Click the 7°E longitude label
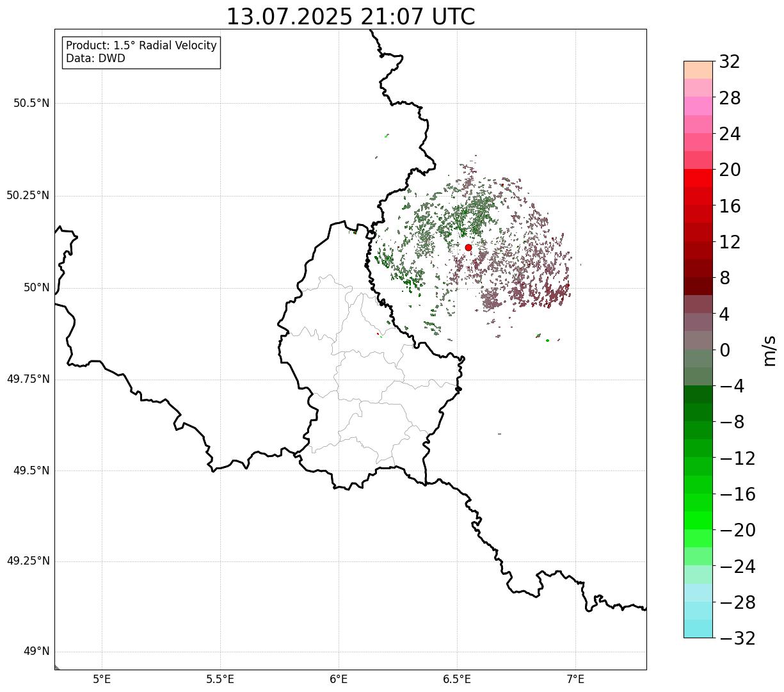784x692 pixels. [575, 679]
